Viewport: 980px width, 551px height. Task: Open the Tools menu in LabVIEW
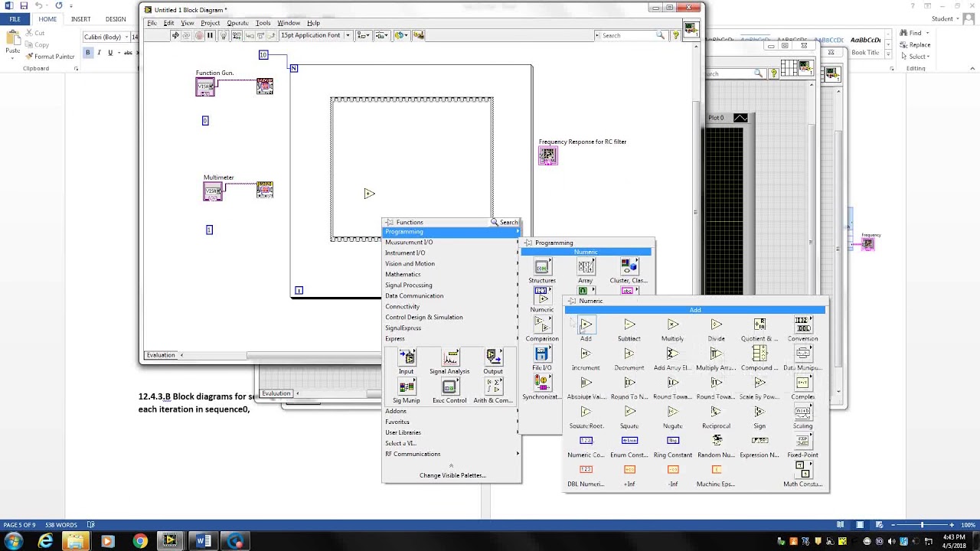(x=263, y=23)
